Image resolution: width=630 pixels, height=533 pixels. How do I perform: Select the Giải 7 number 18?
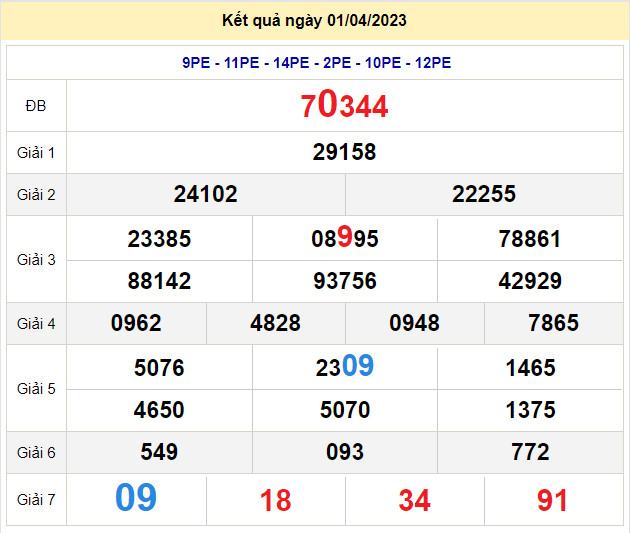pos(275,500)
